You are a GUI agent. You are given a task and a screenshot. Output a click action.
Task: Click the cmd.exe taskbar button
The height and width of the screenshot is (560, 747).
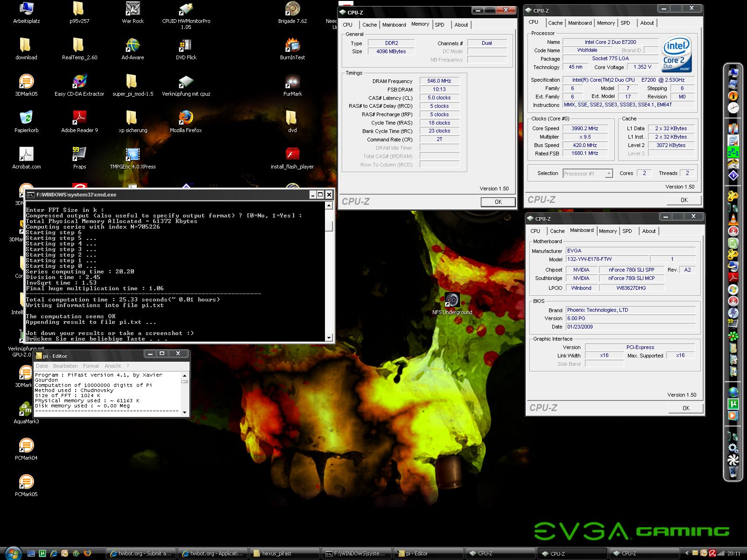356,553
